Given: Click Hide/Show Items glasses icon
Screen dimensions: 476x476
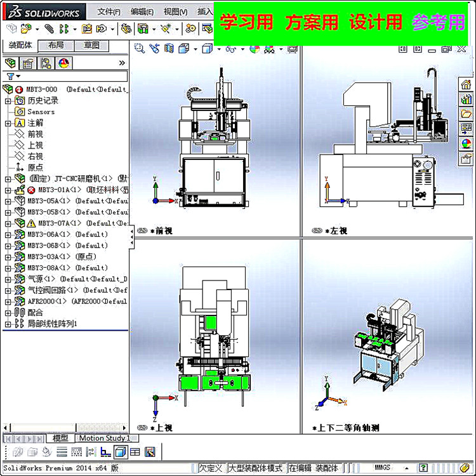Looking at the screenshot, I should tap(231, 49).
